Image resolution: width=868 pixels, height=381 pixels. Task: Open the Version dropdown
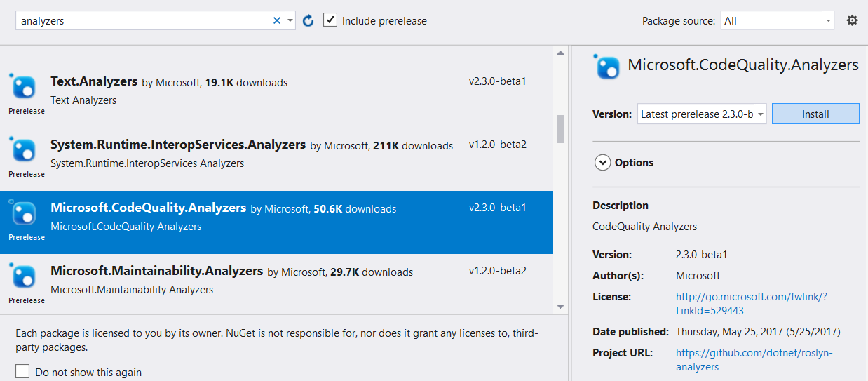coord(702,114)
